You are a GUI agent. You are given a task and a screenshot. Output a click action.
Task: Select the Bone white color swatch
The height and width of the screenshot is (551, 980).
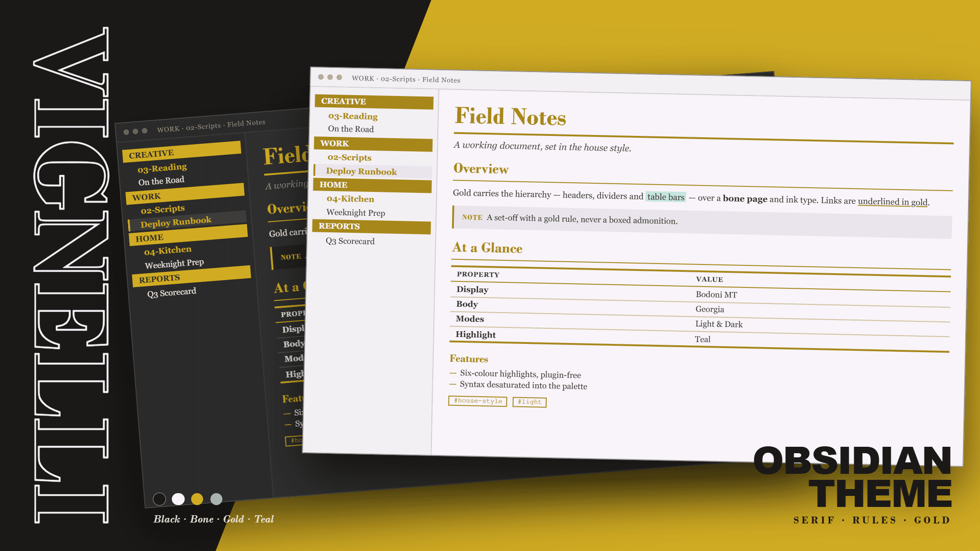coord(178,499)
